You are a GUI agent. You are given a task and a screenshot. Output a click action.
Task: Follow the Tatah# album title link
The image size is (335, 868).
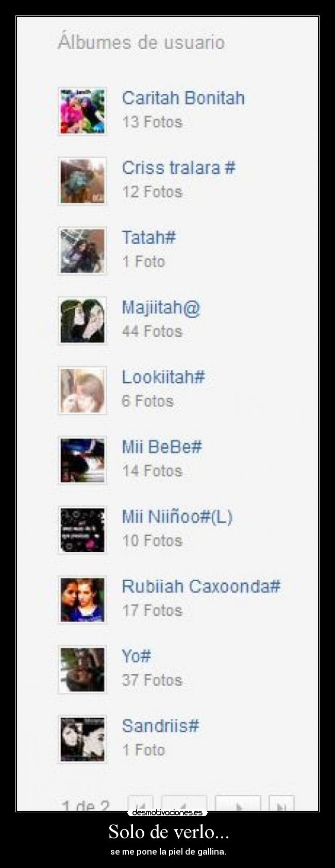point(148,237)
